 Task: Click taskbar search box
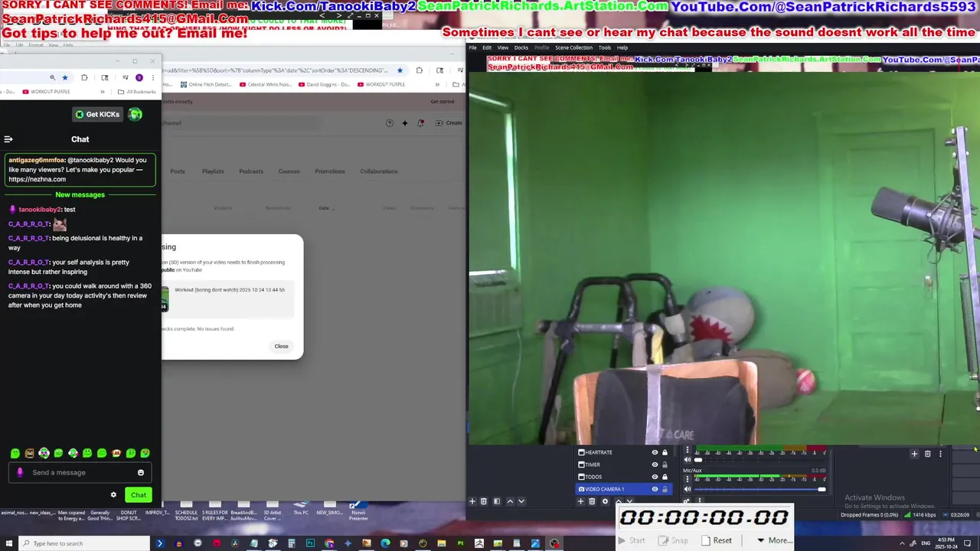coord(84,543)
